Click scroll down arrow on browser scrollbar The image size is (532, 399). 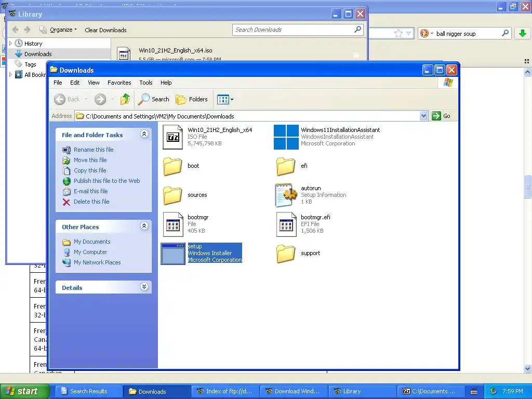[527, 368]
